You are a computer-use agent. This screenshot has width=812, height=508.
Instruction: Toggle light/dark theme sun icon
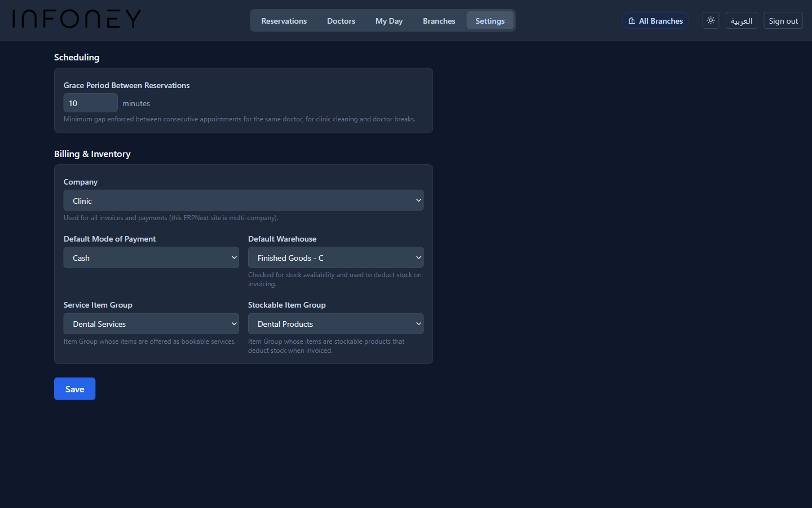pos(710,20)
